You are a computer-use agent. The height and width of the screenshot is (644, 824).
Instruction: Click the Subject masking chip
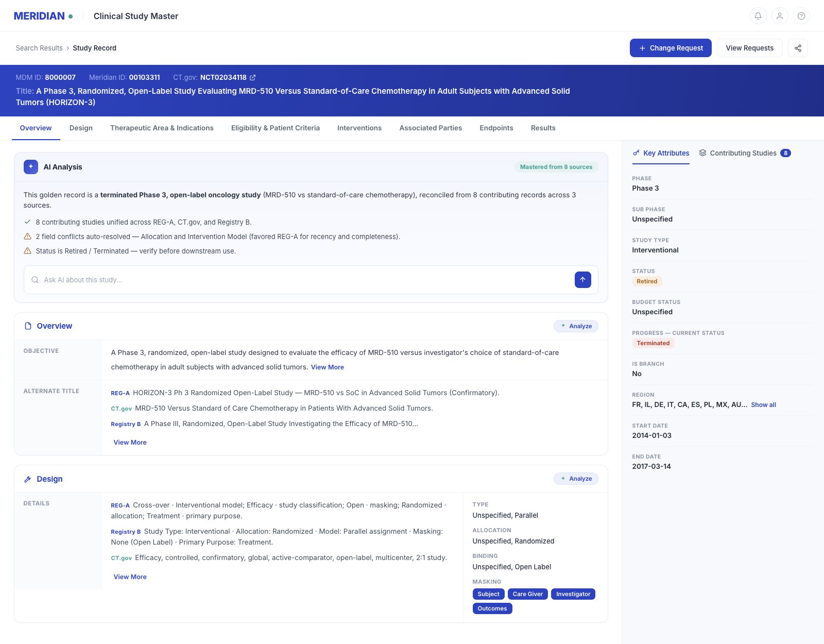coord(488,594)
